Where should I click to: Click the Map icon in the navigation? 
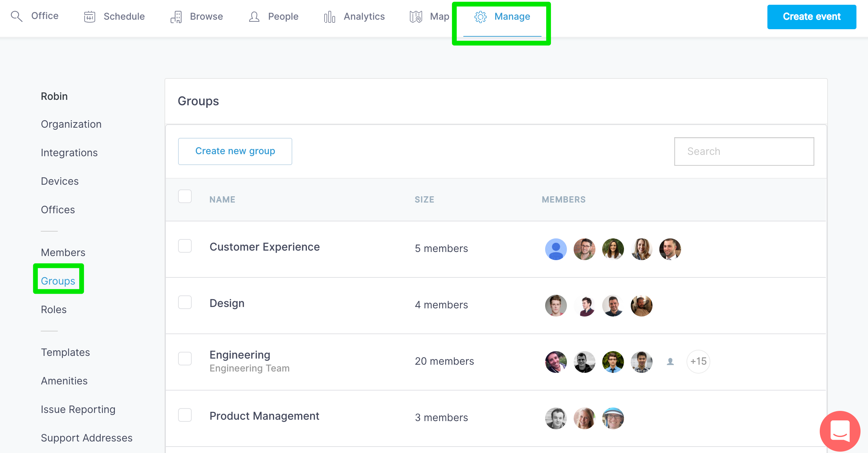click(x=416, y=17)
